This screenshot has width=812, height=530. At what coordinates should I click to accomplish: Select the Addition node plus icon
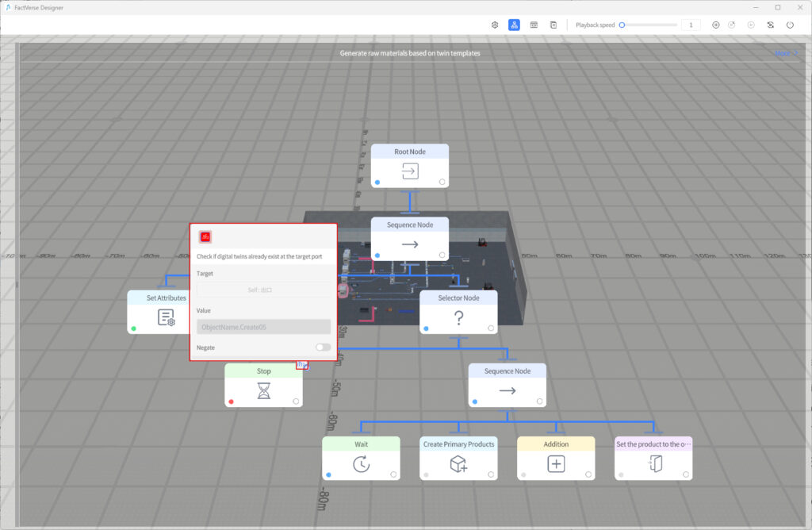click(x=556, y=463)
